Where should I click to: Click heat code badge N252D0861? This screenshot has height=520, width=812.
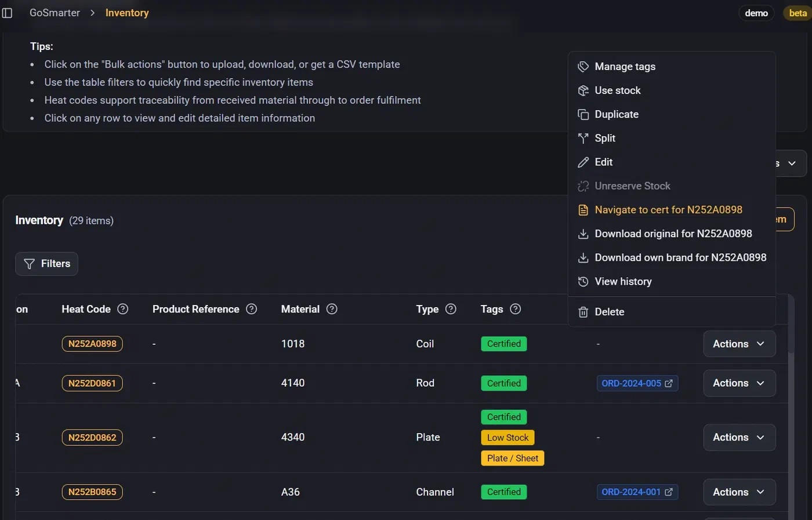[x=92, y=383]
